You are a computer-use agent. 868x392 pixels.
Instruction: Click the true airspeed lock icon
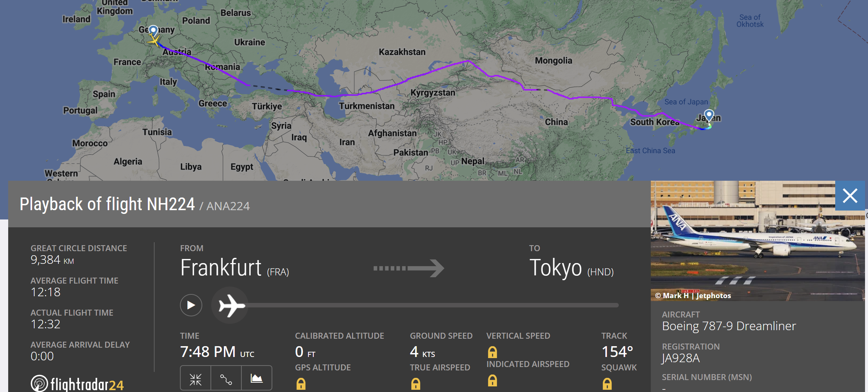coord(416,384)
